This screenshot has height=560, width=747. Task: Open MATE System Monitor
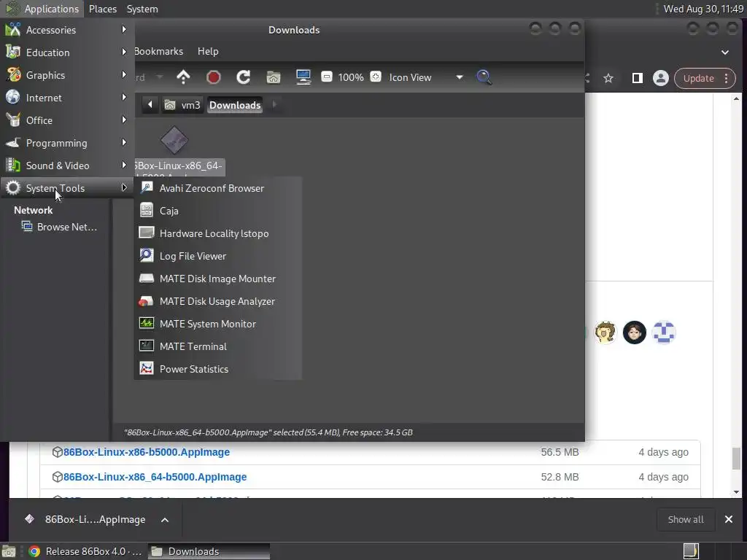click(218, 324)
